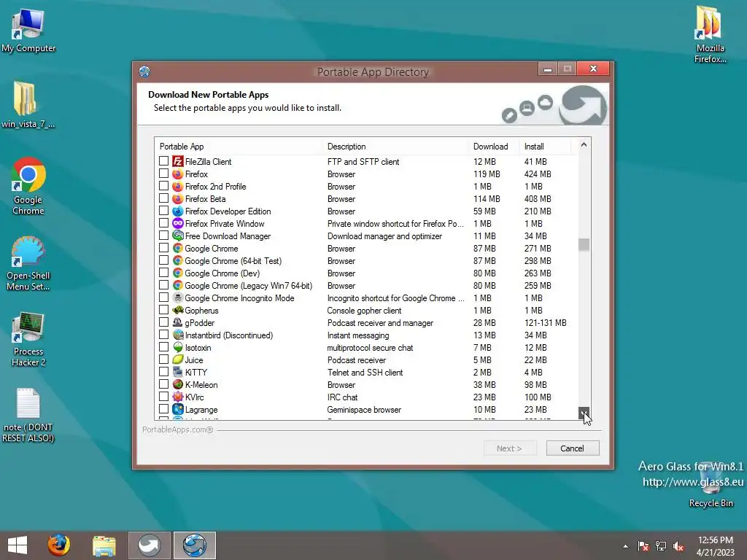Check the Firefox checkbox
This screenshot has width=747, height=560.
click(164, 174)
